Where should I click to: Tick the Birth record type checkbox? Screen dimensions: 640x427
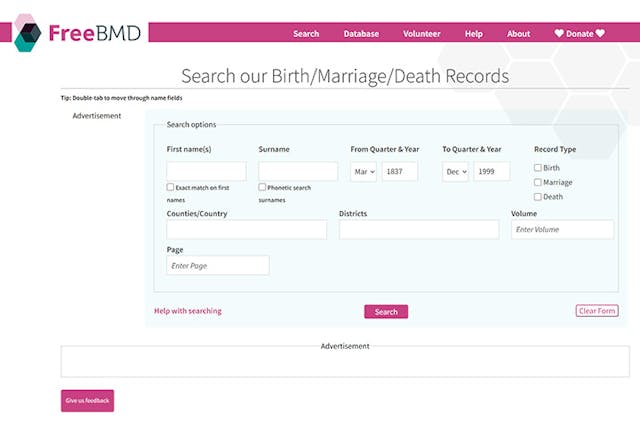538,168
